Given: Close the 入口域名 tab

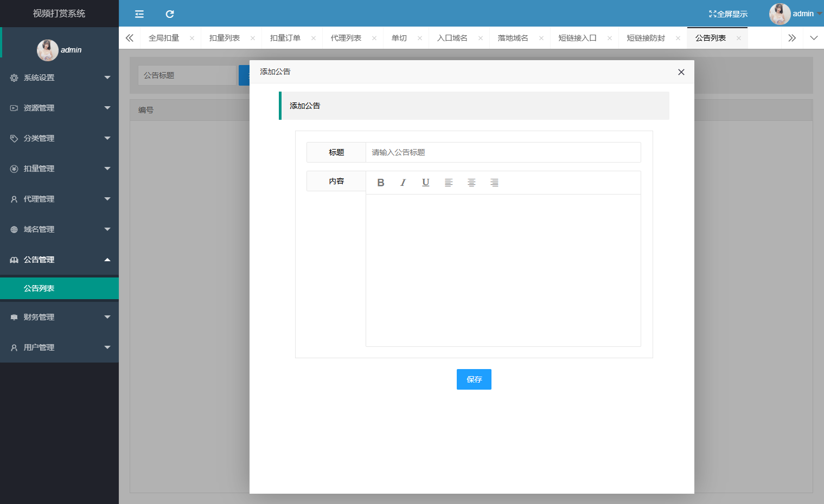Looking at the screenshot, I should pos(481,38).
